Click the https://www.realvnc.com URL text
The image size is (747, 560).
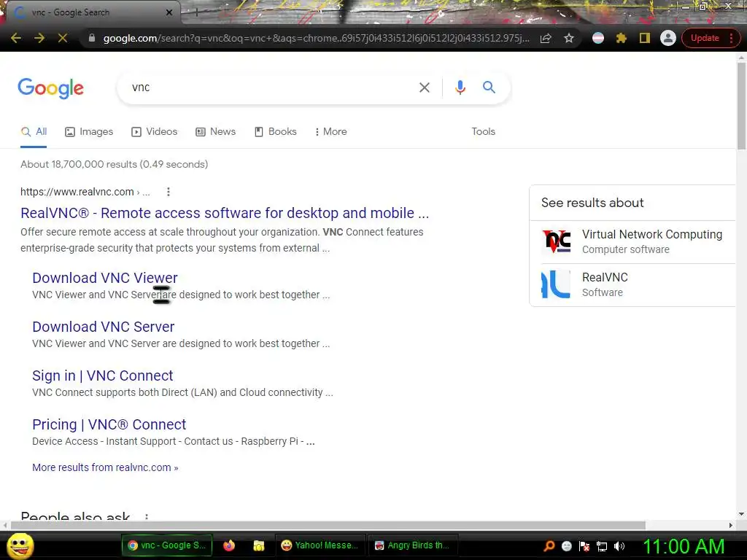pyautogui.click(x=77, y=192)
